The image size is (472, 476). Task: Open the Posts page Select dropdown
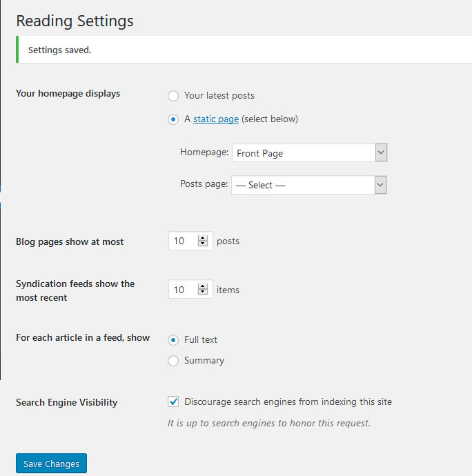coord(309,185)
